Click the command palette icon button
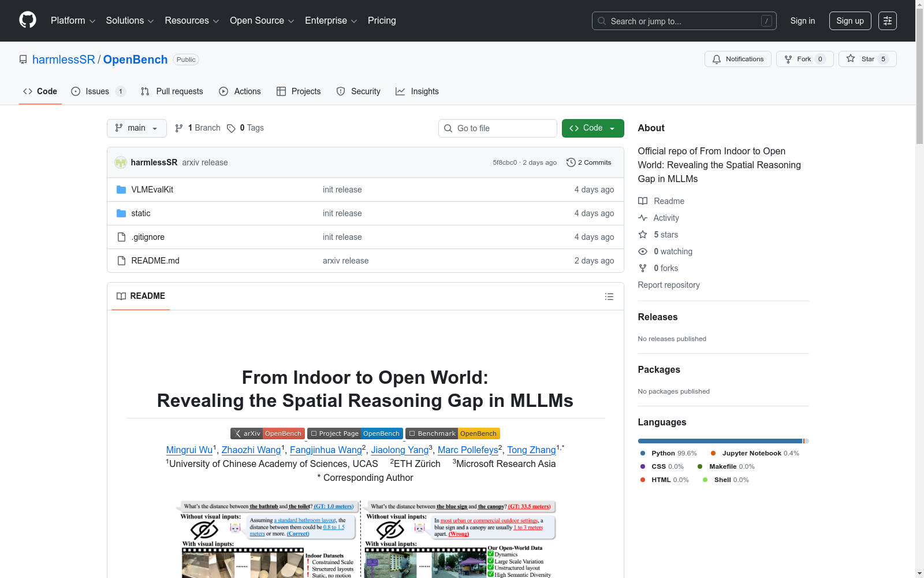Image resolution: width=924 pixels, height=578 pixels. click(888, 21)
